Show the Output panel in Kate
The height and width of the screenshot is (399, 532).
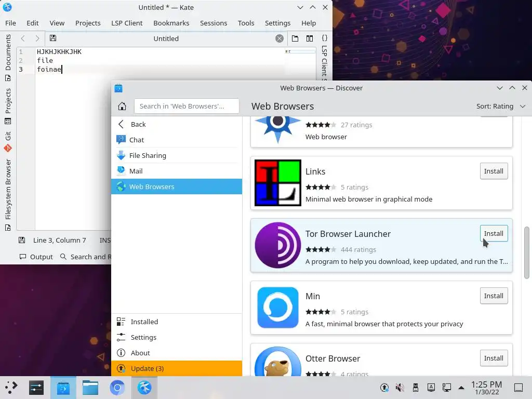click(36, 257)
